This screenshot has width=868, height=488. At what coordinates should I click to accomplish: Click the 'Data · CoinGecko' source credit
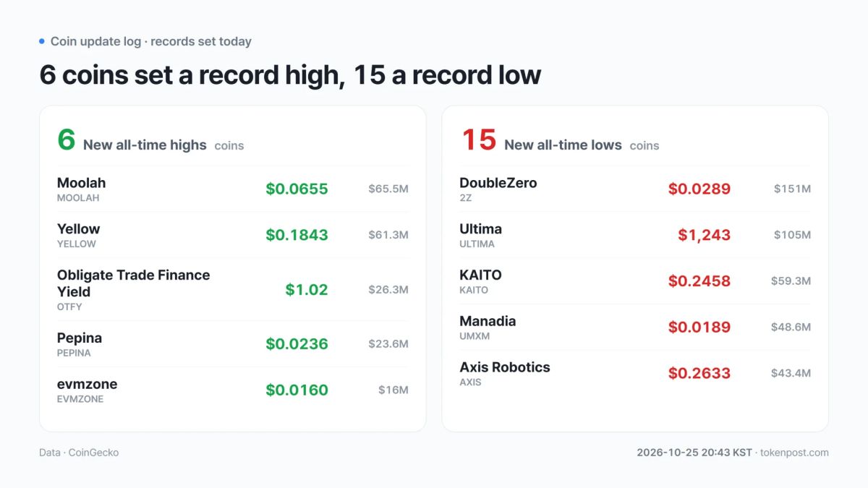pyautogui.click(x=79, y=453)
